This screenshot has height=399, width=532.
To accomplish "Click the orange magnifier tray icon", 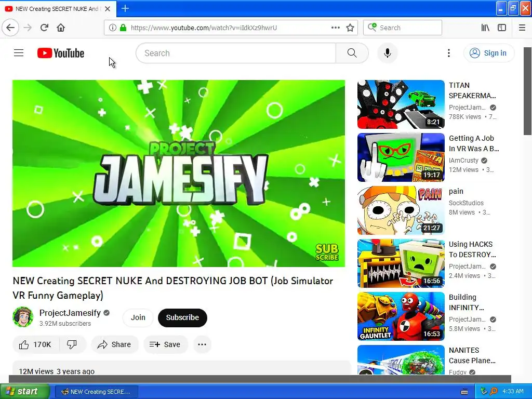I will click(494, 391).
